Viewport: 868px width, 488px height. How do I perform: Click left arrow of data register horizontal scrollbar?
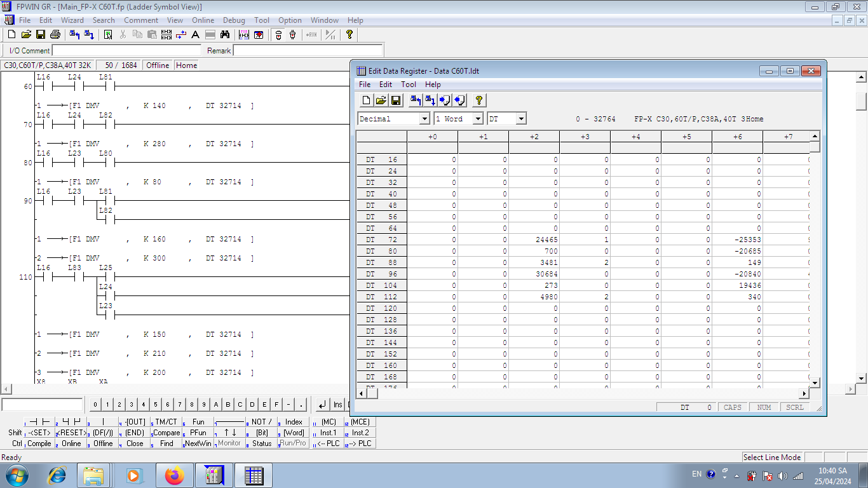(362, 393)
